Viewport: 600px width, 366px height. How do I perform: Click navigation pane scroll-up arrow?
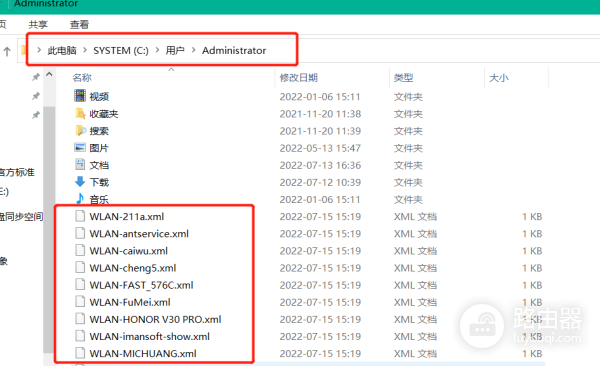[49, 75]
